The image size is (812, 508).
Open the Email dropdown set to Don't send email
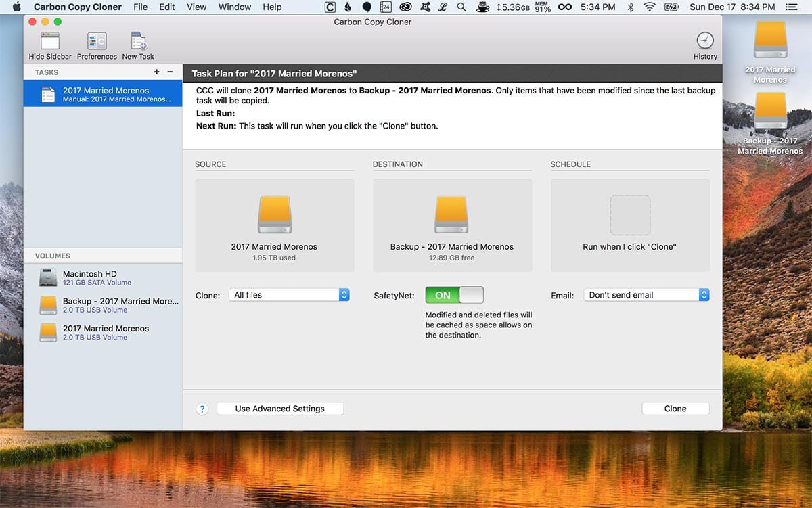click(646, 294)
